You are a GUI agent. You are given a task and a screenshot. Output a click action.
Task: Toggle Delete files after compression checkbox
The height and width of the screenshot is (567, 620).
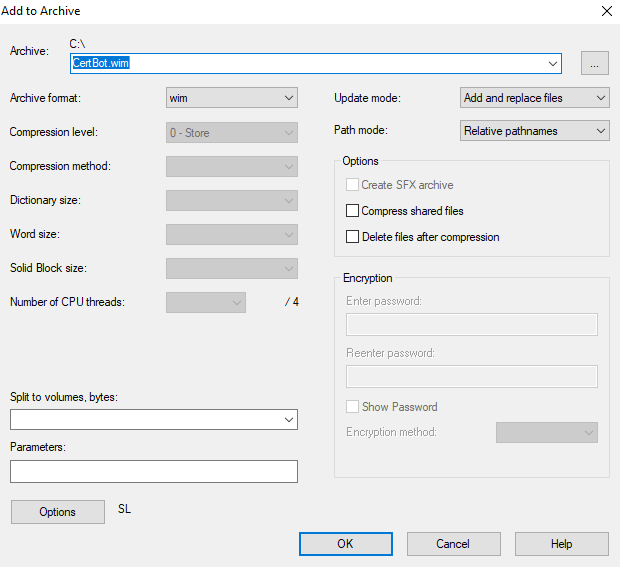point(352,237)
